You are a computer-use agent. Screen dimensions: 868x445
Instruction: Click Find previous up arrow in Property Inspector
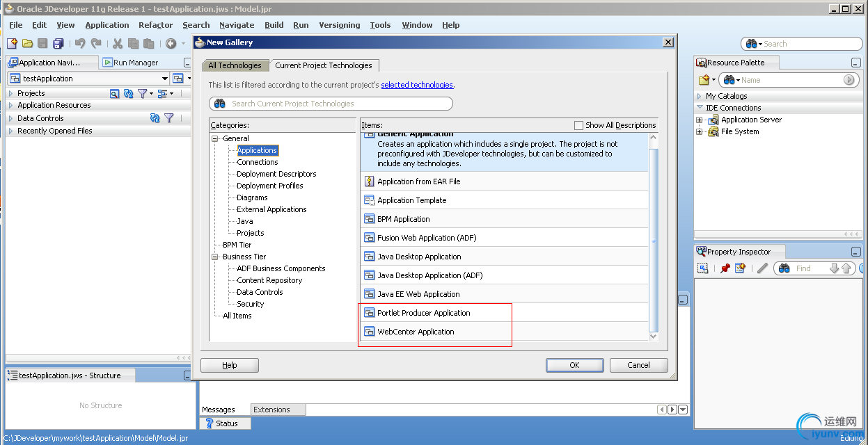846,268
